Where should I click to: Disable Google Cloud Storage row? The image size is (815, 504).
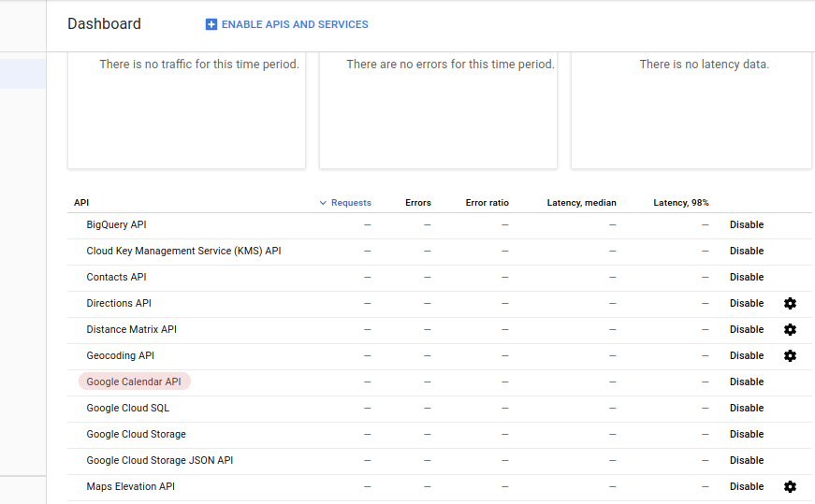click(747, 435)
